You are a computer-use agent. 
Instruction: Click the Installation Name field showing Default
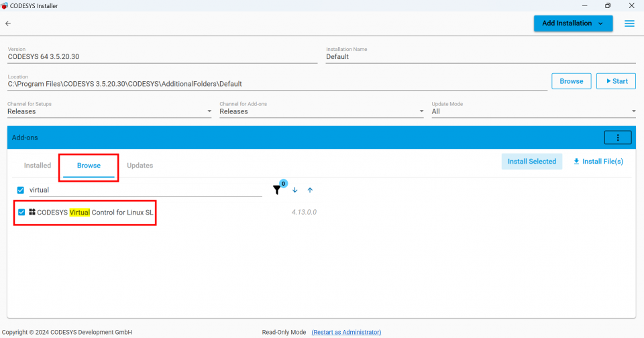[x=481, y=57]
